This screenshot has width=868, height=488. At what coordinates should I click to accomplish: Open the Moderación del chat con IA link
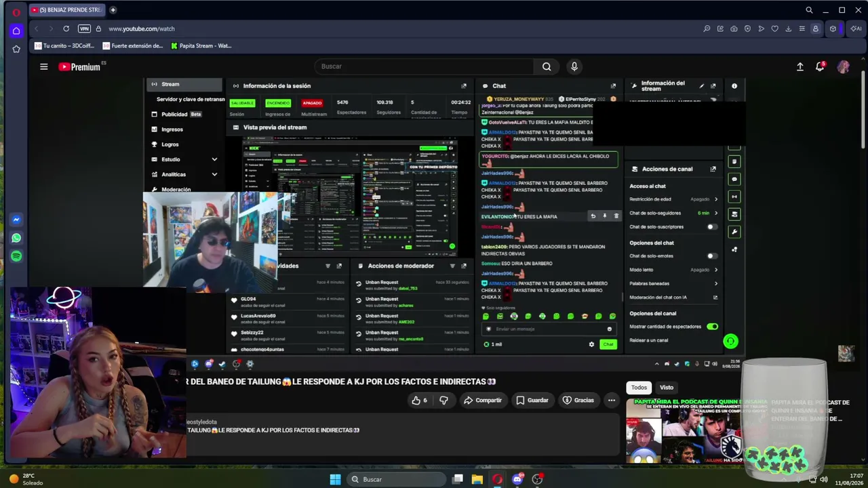674,298
